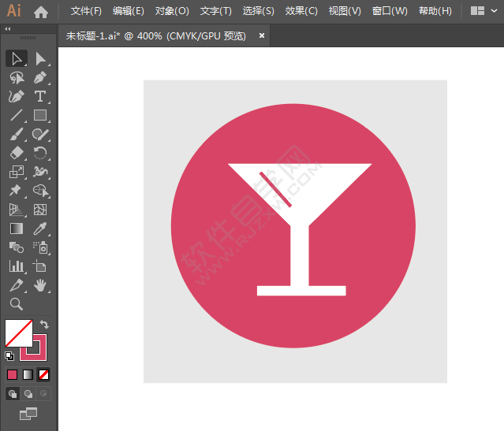Screen dimensions: 504x431
Task: Open the workspace layout switcher dropdown
Action: 483,11
